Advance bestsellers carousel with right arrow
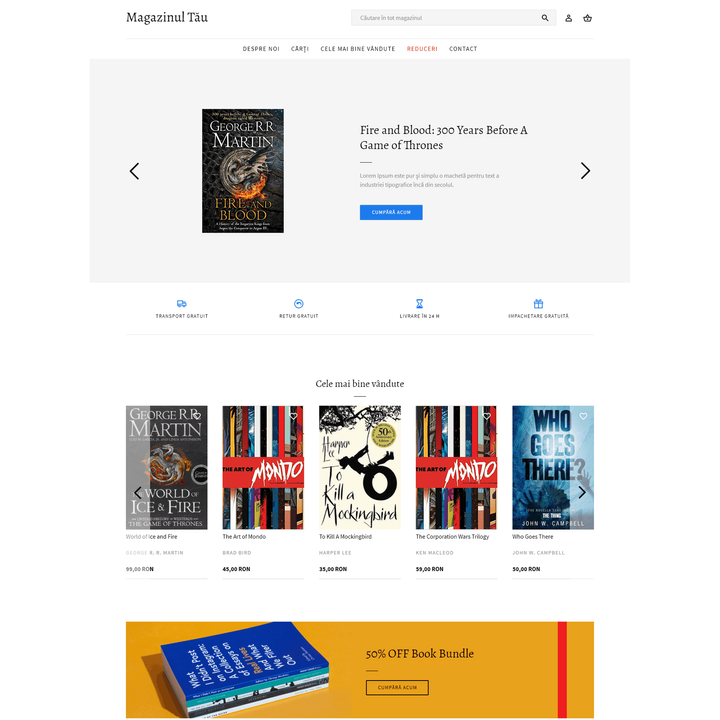Image resolution: width=720 pixels, height=720 pixels. pos(582,492)
